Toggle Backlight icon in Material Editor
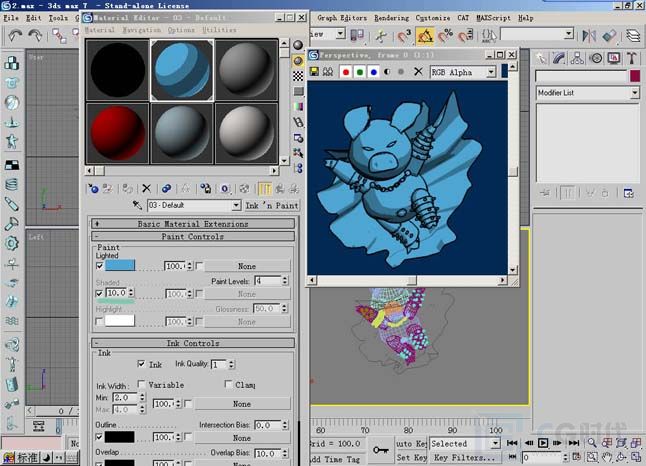Image resolution: width=646 pixels, height=466 pixels. 298,61
